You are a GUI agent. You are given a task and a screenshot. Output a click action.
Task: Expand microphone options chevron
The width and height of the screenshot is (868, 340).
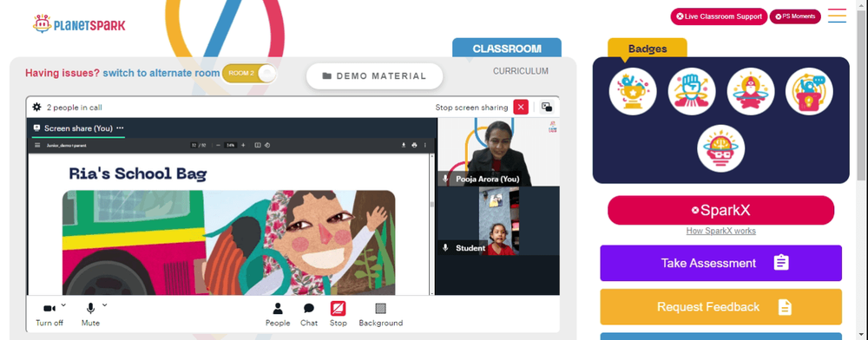pyautogui.click(x=104, y=304)
